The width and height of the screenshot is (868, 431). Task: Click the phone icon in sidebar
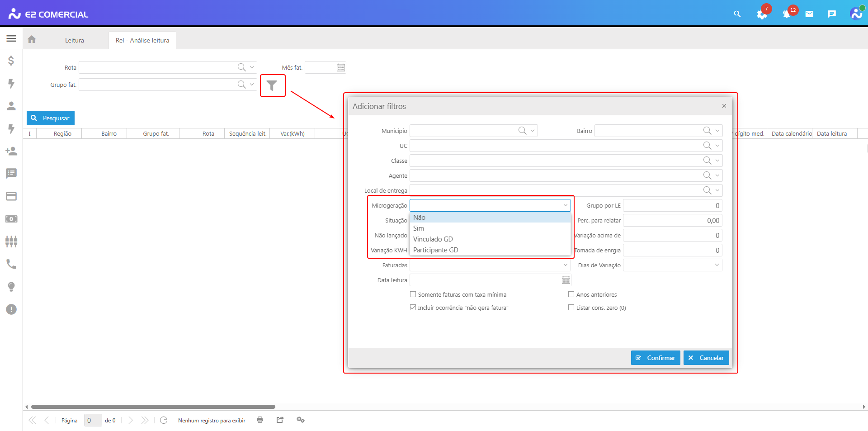(x=11, y=264)
